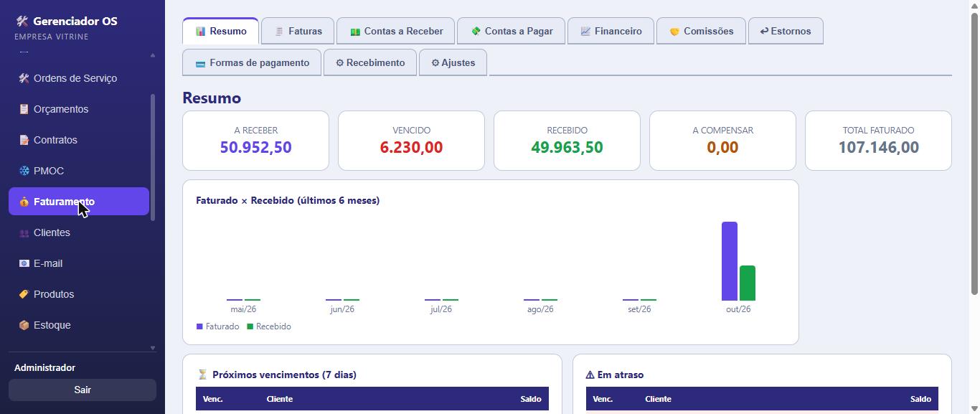The height and width of the screenshot is (414, 980).
Task: Click the purple Faturado legend swatch
Action: (x=199, y=326)
